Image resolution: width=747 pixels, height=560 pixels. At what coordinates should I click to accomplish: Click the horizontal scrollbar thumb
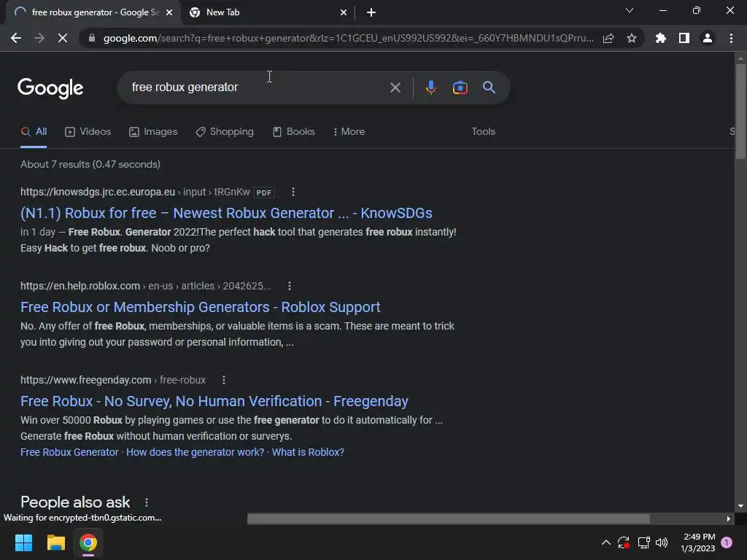click(x=449, y=518)
